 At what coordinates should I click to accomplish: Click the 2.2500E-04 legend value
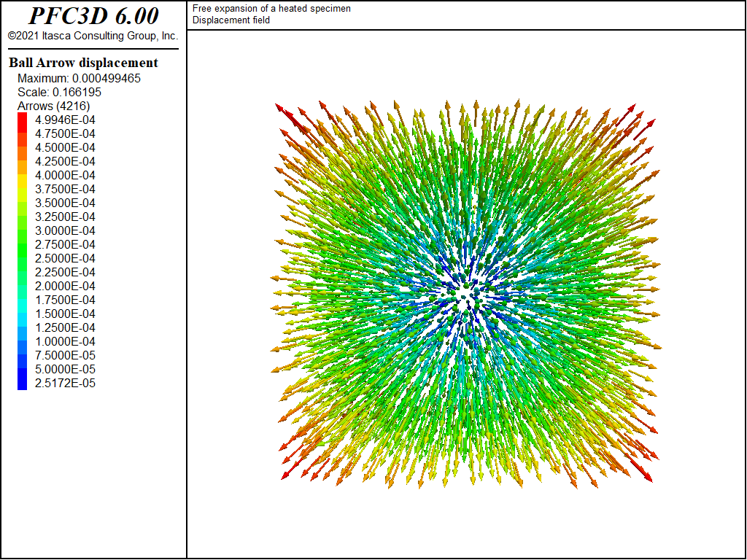65,272
